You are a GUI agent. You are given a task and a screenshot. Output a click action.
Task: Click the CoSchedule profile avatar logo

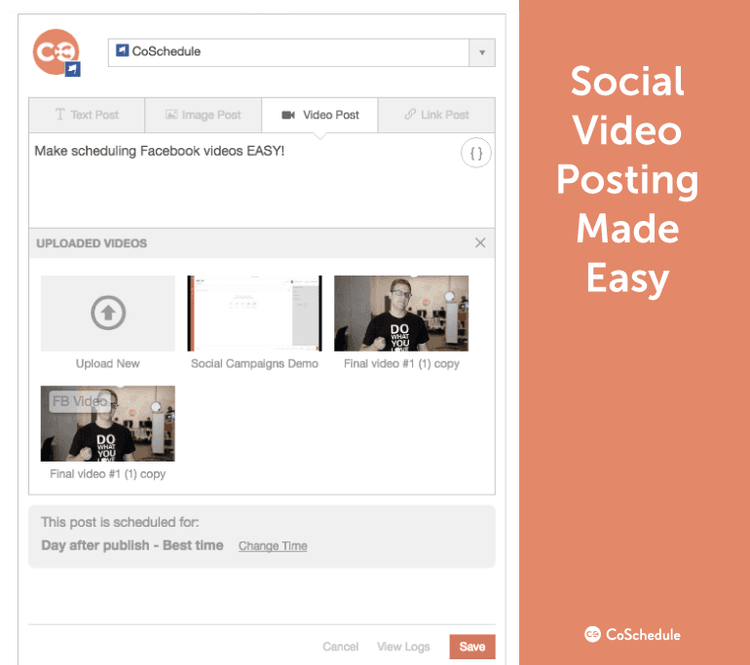coord(55,51)
